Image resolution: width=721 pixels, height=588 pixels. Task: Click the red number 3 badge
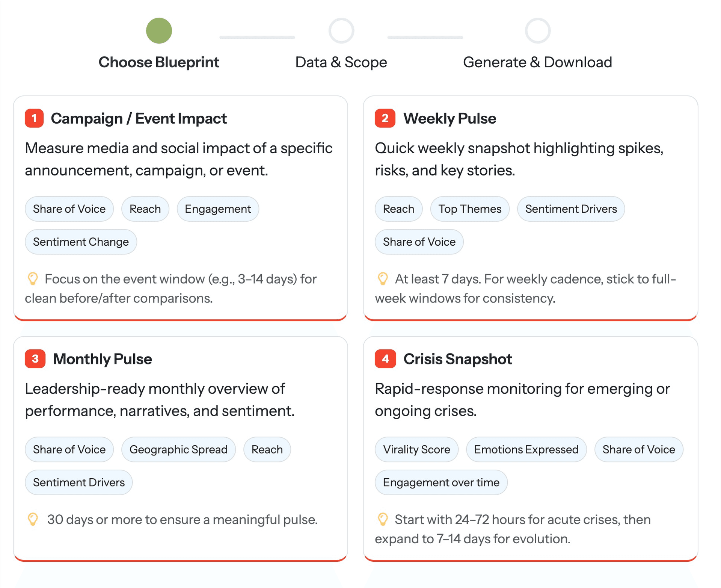click(35, 359)
